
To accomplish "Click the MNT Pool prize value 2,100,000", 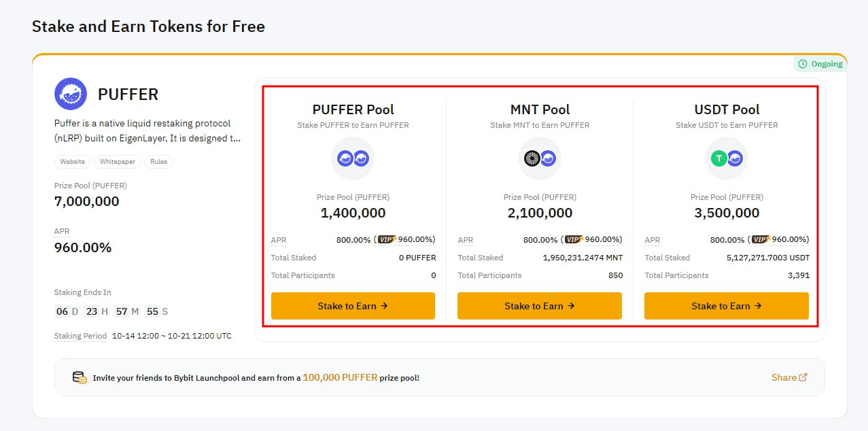I will pyautogui.click(x=540, y=213).
